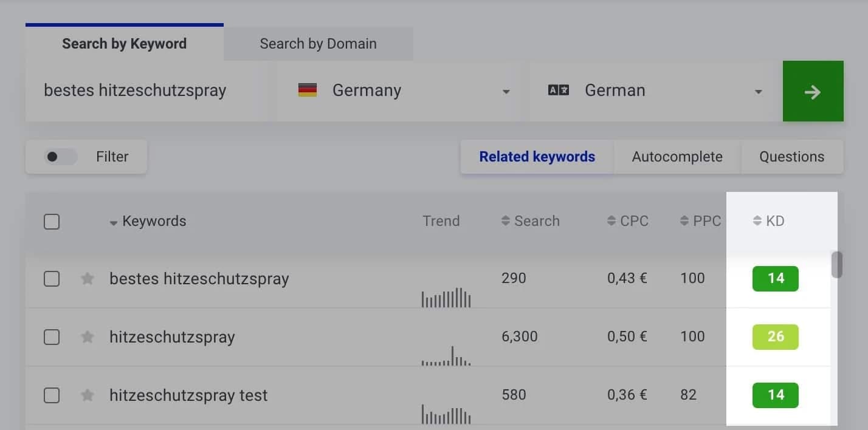Viewport: 868px width, 430px height.
Task: Expand the Keywords column dropdown arrow
Action: [x=113, y=222]
